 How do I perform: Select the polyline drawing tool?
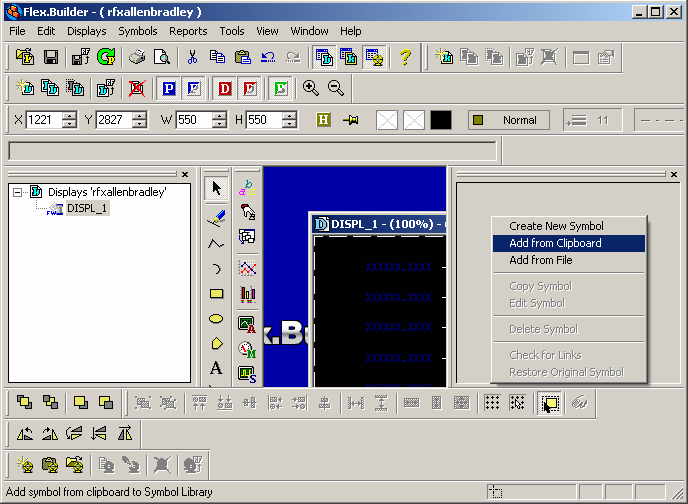(216, 244)
